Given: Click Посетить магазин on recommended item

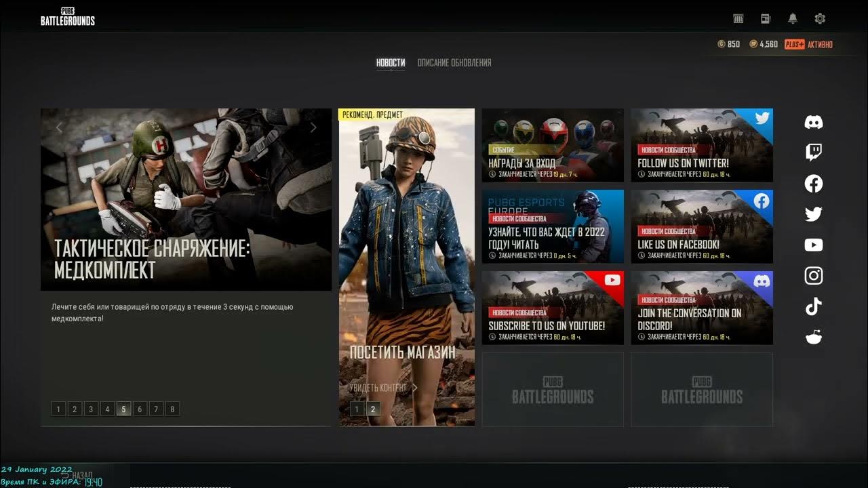Looking at the screenshot, I should tap(403, 352).
